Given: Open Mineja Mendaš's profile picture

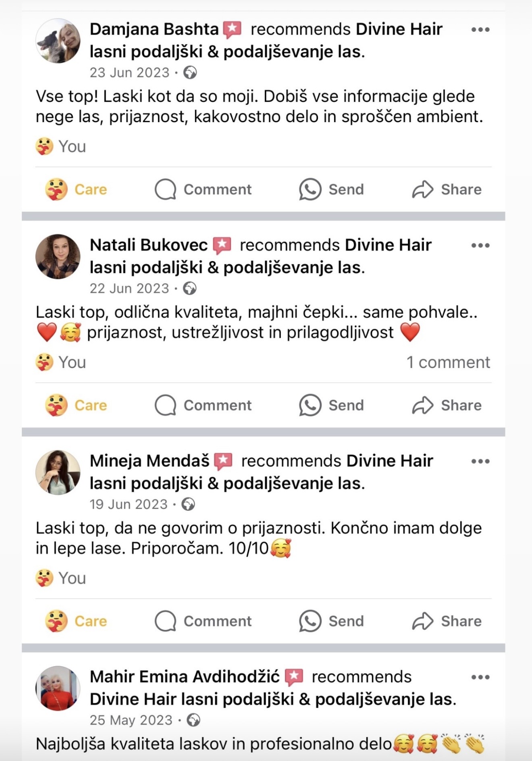Looking at the screenshot, I should click(58, 472).
